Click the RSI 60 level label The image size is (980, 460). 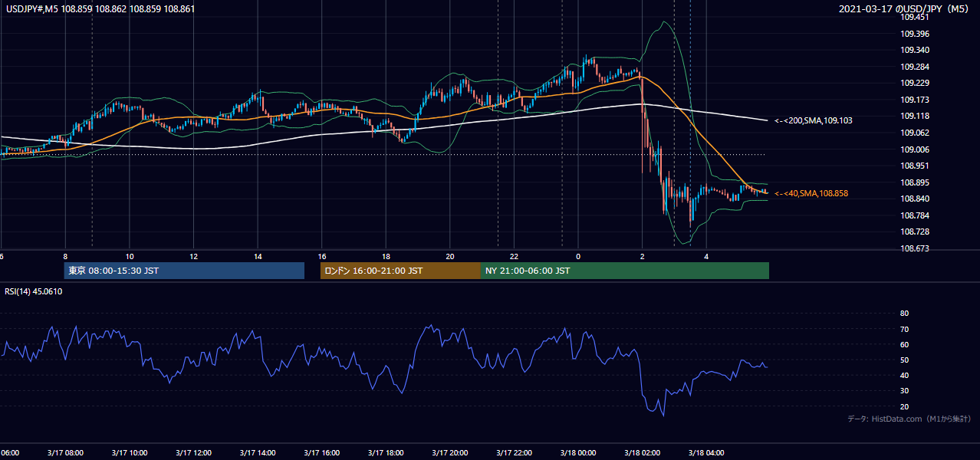[x=904, y=344]
